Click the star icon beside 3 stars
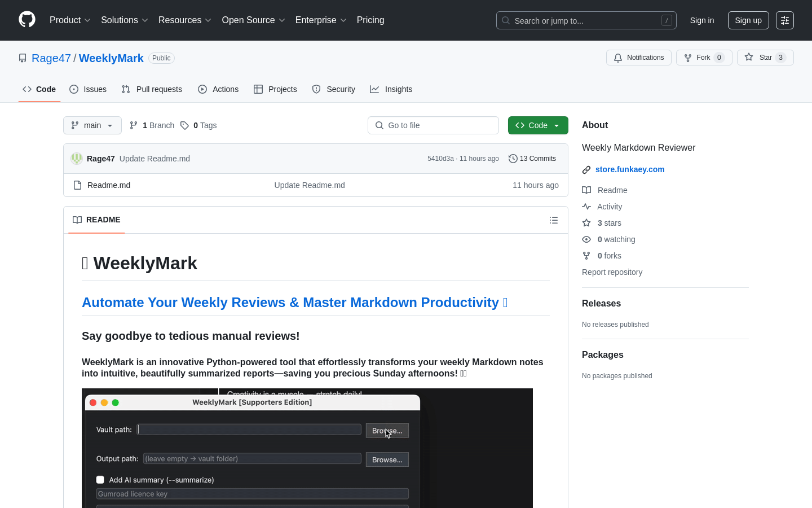The image size is (812, 508). coord(586,223)
